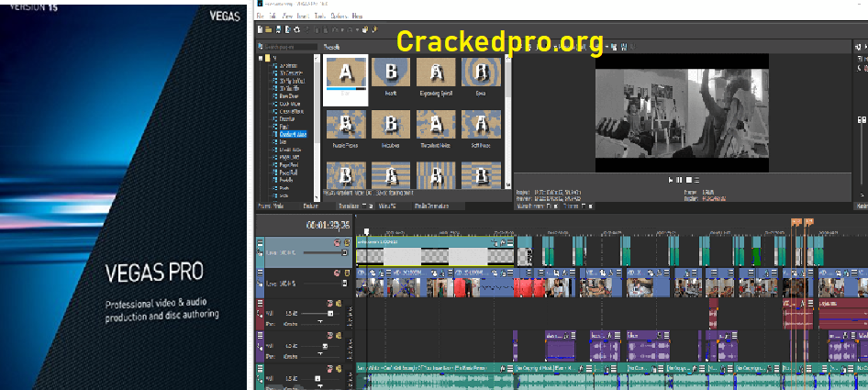Open the Help menu
868x390 pixels.
click(x=358, y=17)
